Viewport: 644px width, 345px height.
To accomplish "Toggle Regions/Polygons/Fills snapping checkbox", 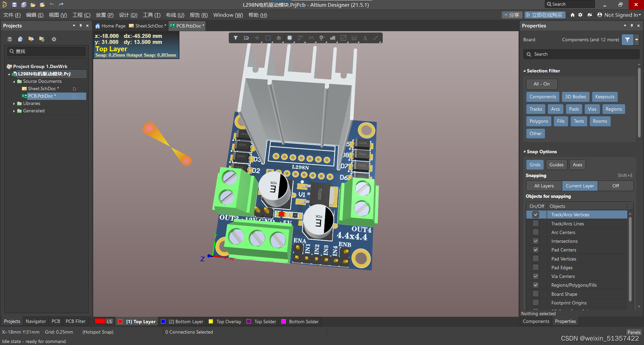I will pos(536,285).
